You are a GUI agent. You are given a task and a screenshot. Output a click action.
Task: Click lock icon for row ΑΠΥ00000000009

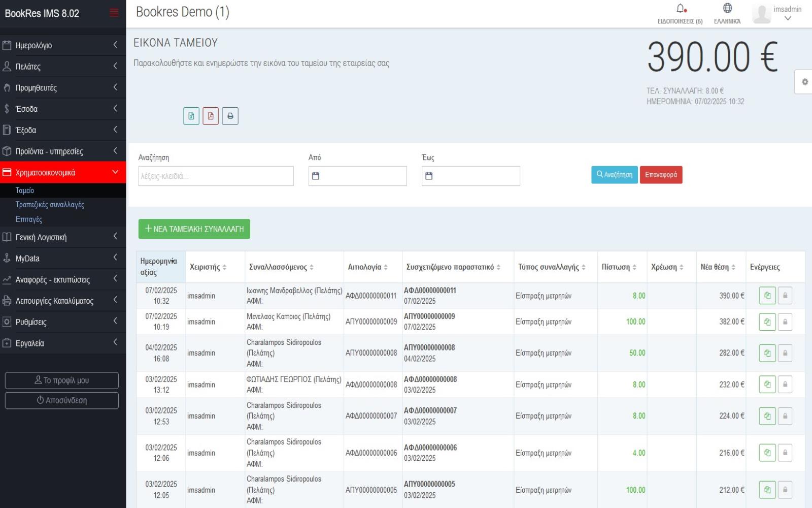(x=785, y=322)
